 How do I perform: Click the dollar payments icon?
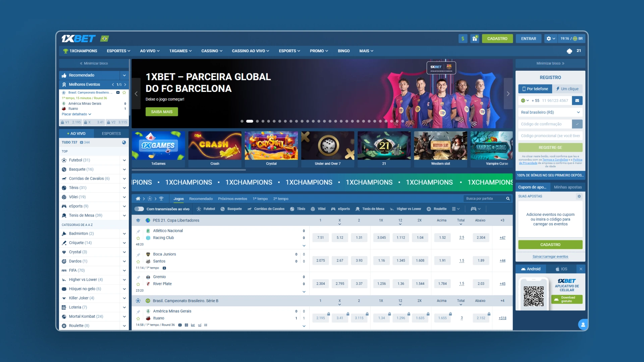coord(463,39)
